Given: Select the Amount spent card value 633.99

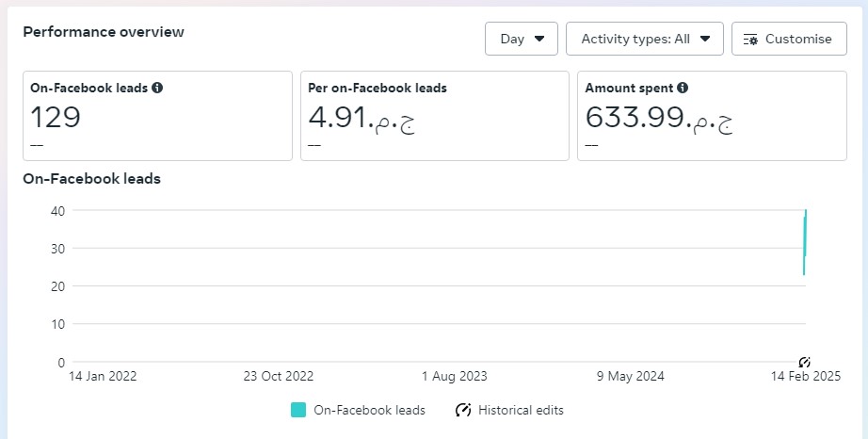Looking at the screenshot, I should click(659, 118).
